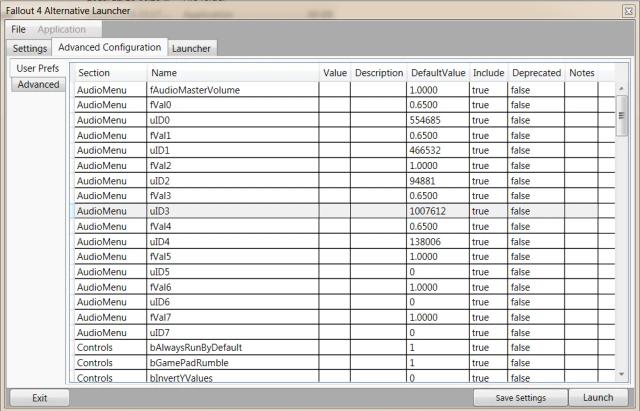640x411 pixels.
Task: Click the Launch button
Action: (x=598, y=398)
